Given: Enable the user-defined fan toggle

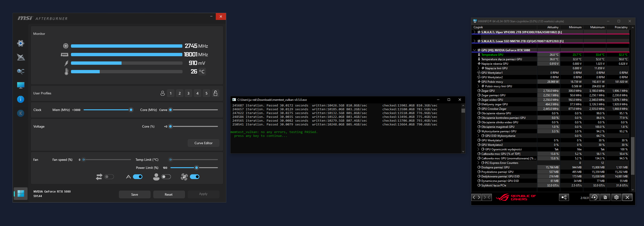Looking at the screenshot, I should 166,177.
